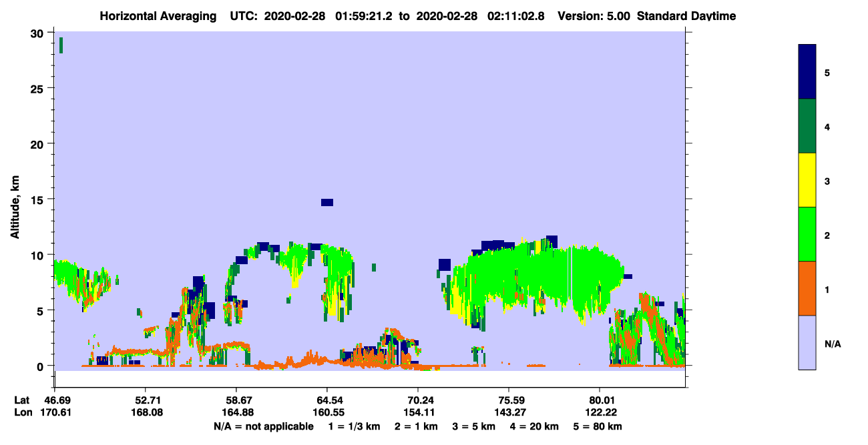Click the dark green colorbar segment labeled 4
This screenshot has height=445, width=868.
pos(807,126)
